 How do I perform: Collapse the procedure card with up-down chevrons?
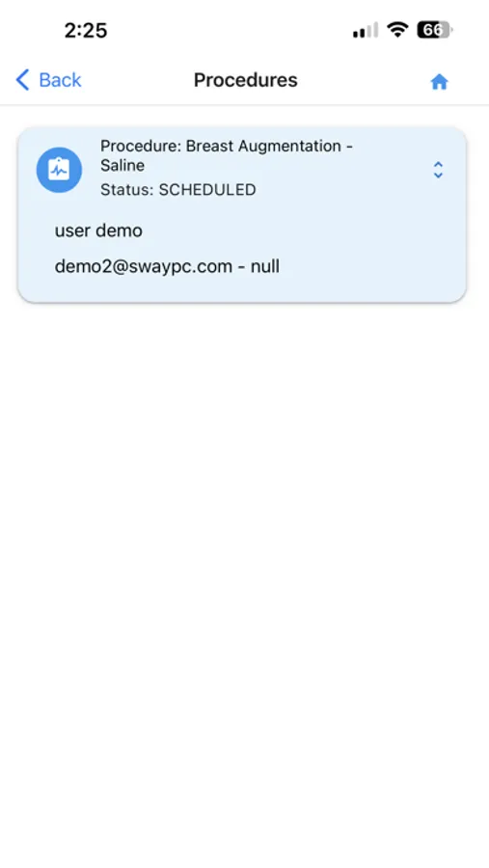(x=438, y=170)
